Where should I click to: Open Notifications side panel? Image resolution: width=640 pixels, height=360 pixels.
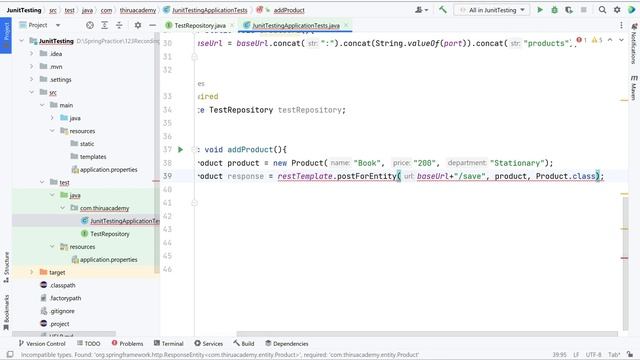click(x=634, y=44)
